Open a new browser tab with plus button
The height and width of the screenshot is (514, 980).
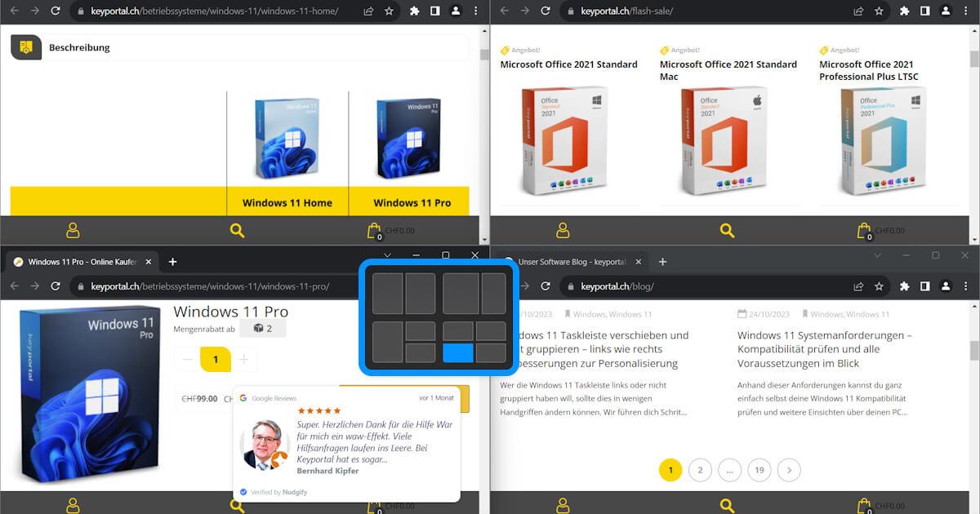tap(662, 262)
